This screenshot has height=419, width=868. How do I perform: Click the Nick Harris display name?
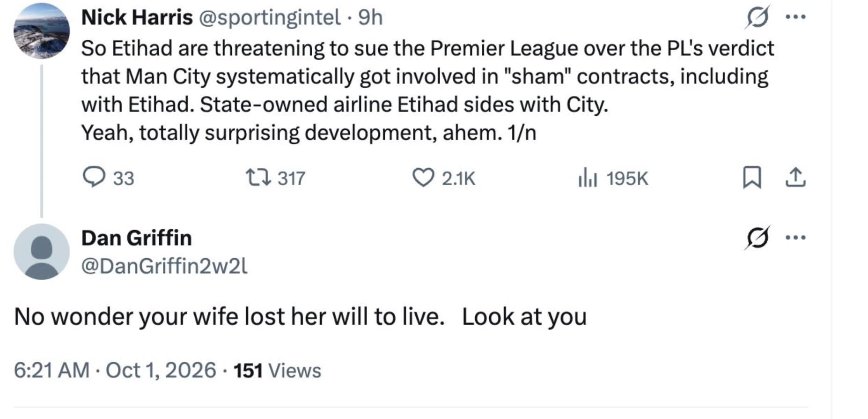[137, 17]
